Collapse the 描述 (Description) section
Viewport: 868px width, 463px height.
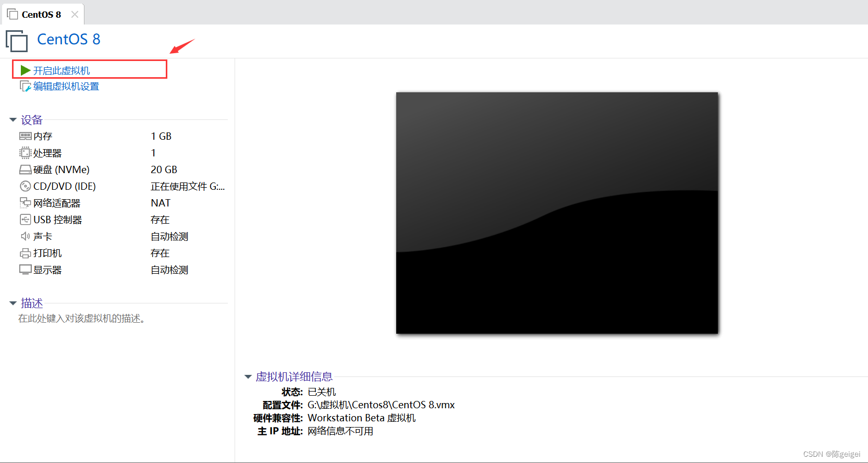pos(13,303)
